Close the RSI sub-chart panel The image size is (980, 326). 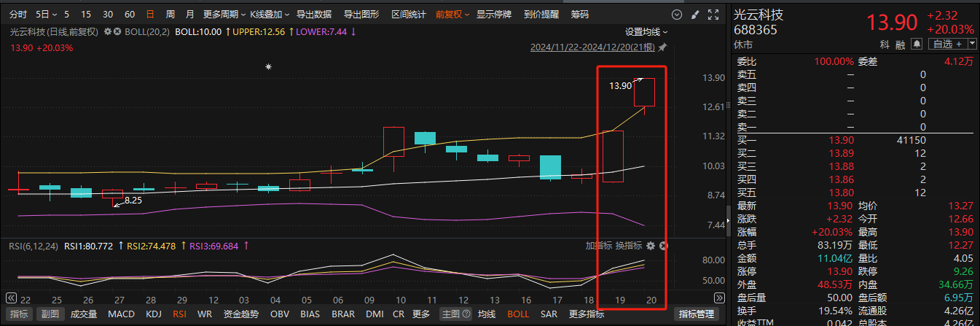pos(663,246)
